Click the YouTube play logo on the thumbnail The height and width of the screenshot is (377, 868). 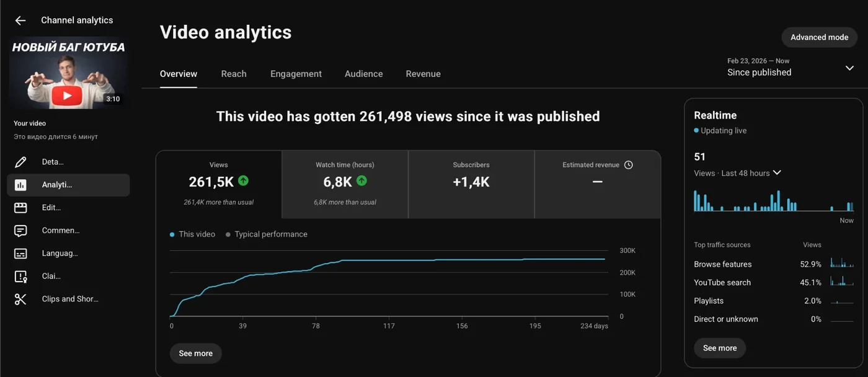coord(66,95)
